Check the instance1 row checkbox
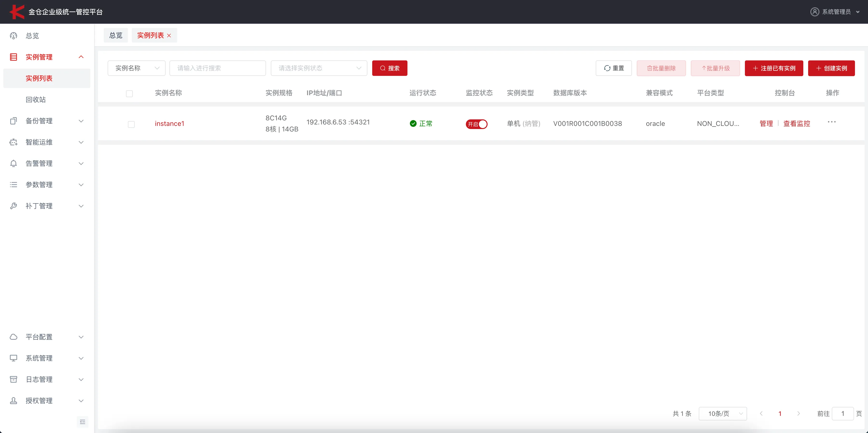The width and height of the screenshot is (868, 433). pos(131,124)
